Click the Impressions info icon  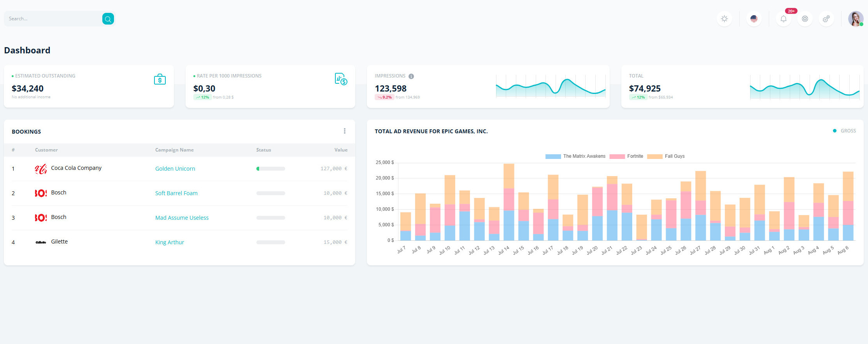coord(411,76)
